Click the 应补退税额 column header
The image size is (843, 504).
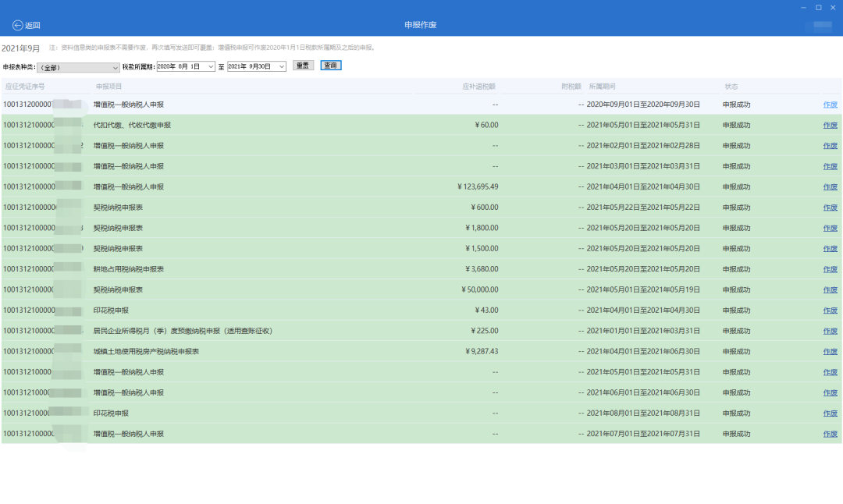pyautogui.click(x=478, y=87)
